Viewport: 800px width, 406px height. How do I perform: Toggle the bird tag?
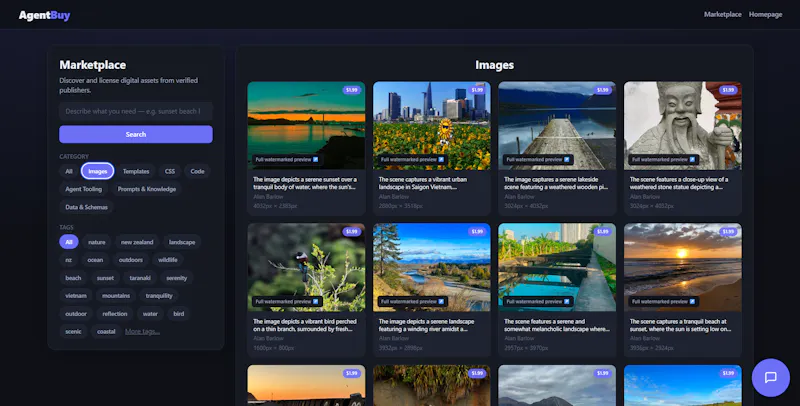179,314
